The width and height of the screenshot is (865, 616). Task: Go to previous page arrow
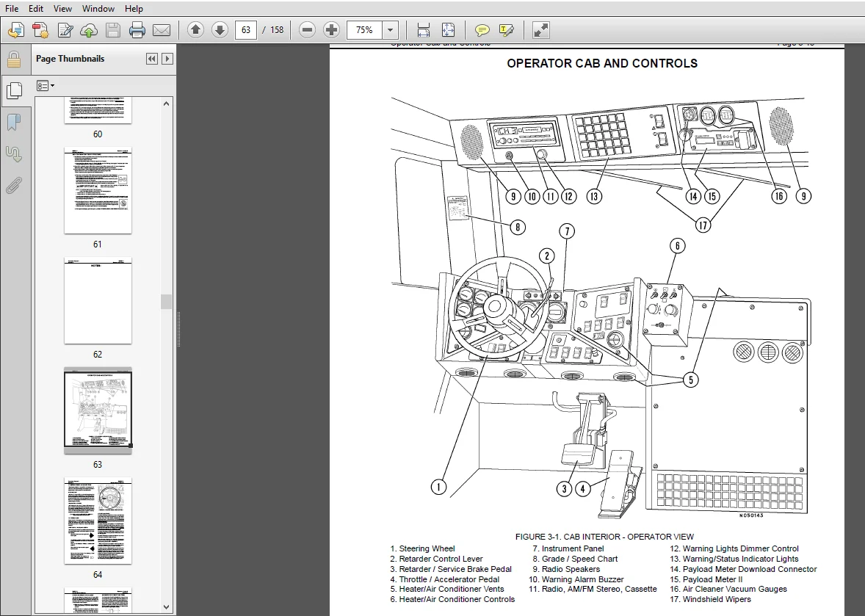195,30
